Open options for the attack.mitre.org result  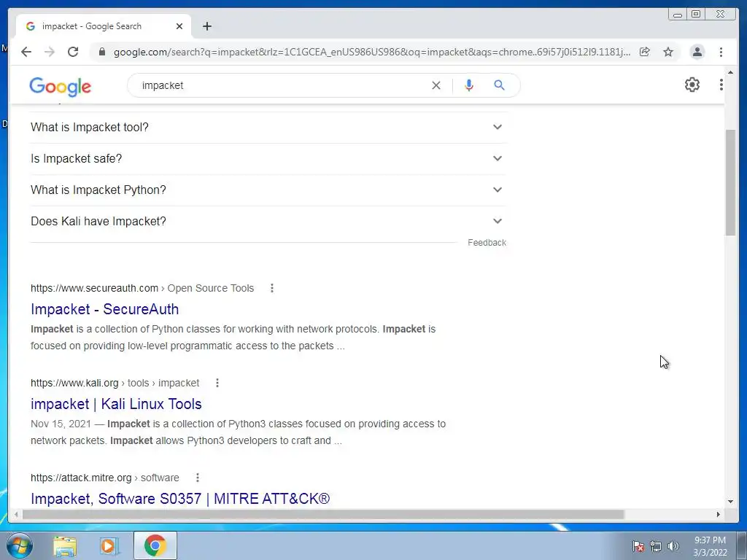pyautogui.click(x=197, y=478)
